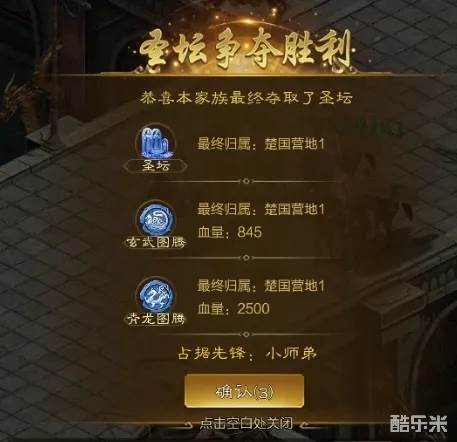
Task: Click the 血量：845 value
Action: click(x=230, y=232)
